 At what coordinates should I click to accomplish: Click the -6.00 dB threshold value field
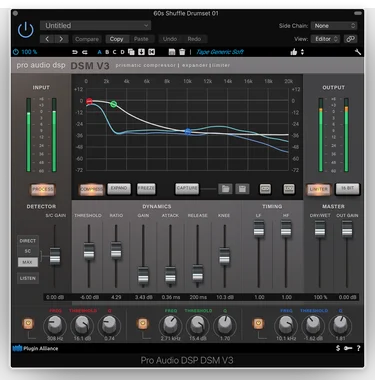[89, 297]
